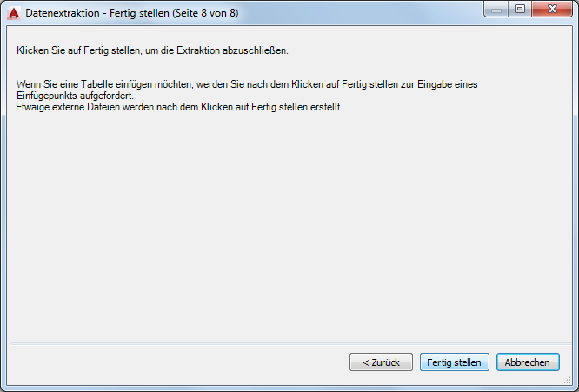Go back with the Zurück button
The image size is (579, 392).
coord(381,362)
